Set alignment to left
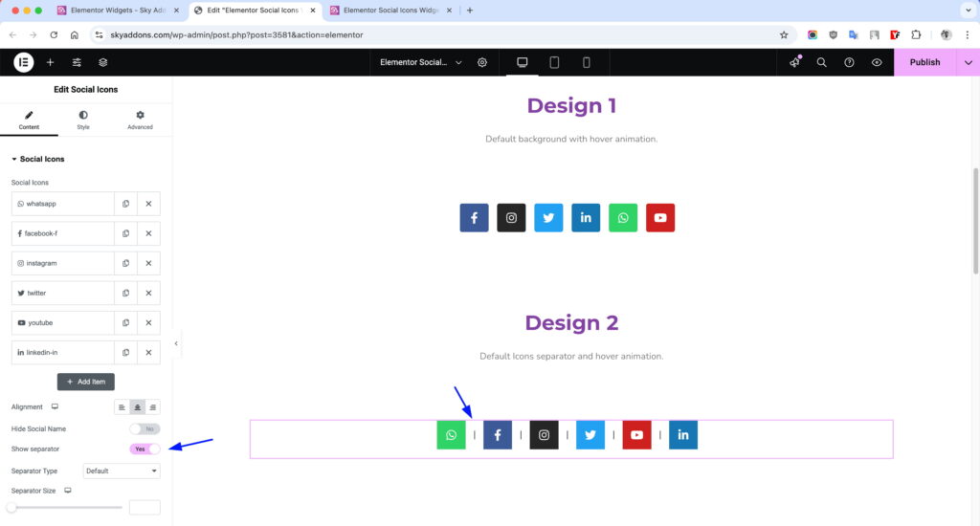 tap(122, 407)
